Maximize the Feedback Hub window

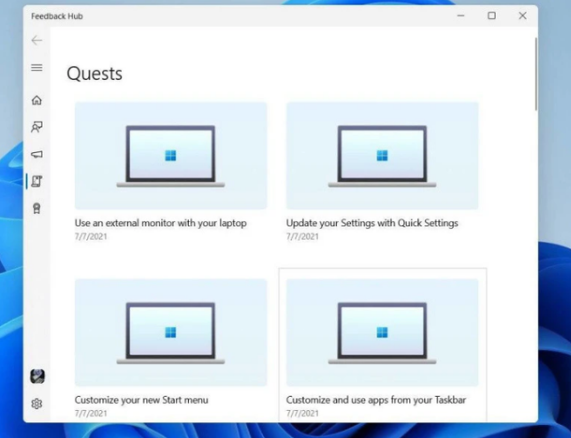click(x=492, y=16)
